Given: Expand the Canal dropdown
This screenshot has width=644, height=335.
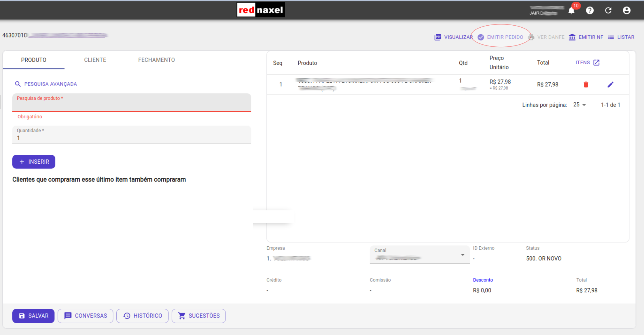Looking at the screenshot, I should click(x=420, y=255).
